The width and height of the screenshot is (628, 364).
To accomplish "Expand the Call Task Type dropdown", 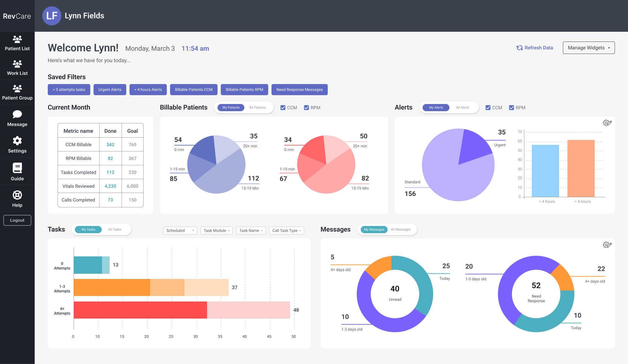I will point(287,231).
